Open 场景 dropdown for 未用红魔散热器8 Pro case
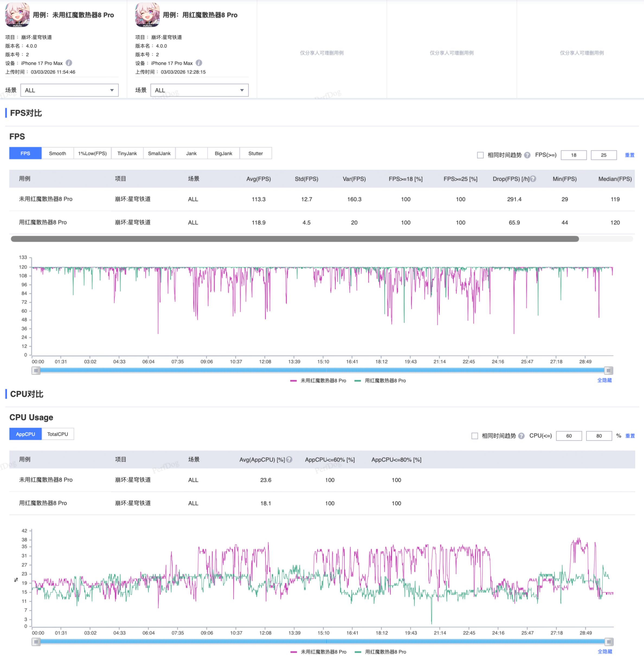 pyautogui.click(x=69, y=90)
